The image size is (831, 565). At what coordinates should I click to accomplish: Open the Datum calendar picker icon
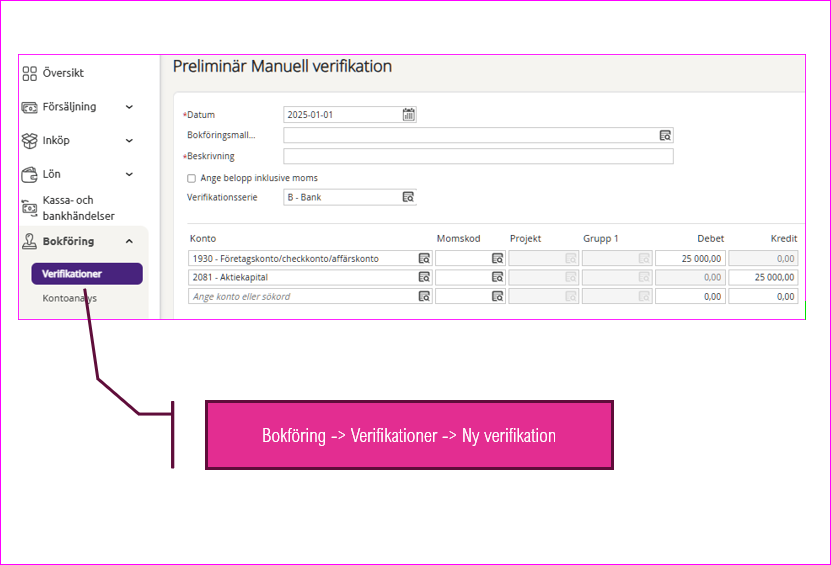pyautogui.click(x=409, y=114)
